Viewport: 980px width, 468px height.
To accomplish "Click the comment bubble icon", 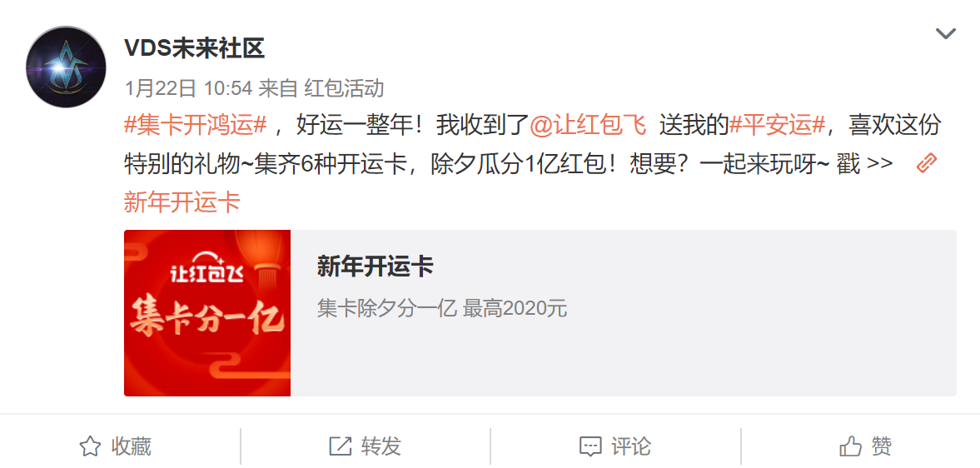I will coord(590,446).
